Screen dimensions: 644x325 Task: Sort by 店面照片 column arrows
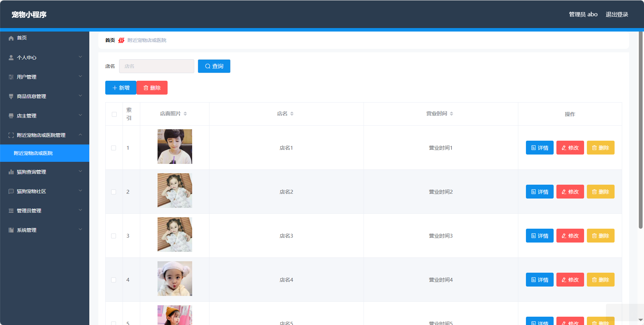(x=185, y=114)
